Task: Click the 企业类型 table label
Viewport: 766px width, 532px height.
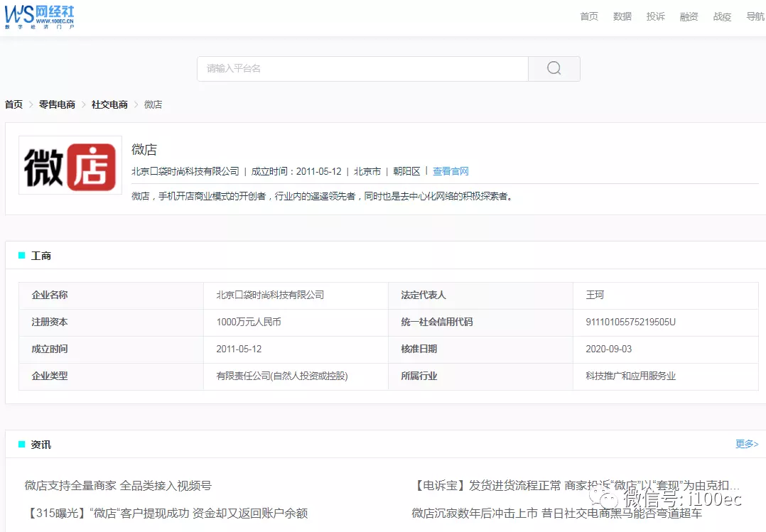Action: (x=50, y=376)
